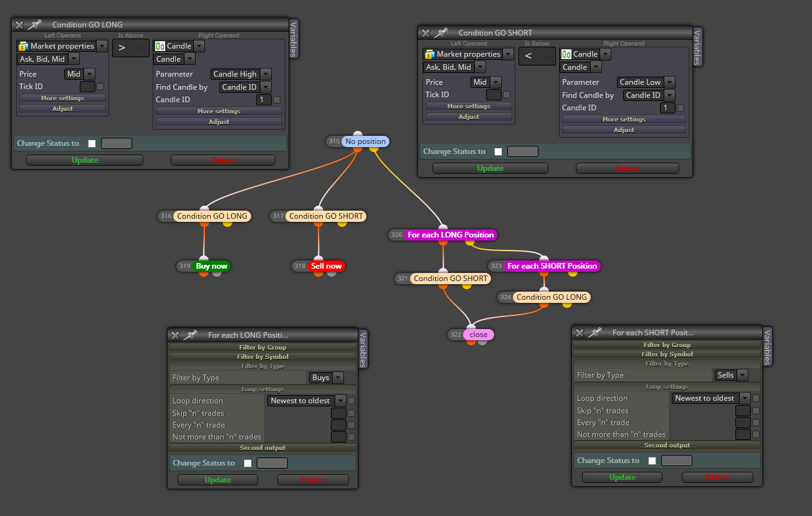The height and width of the screenshot is (516, 812).
Task: Open Filter by Type Sells dropdown
Action: tap(731, 375)
